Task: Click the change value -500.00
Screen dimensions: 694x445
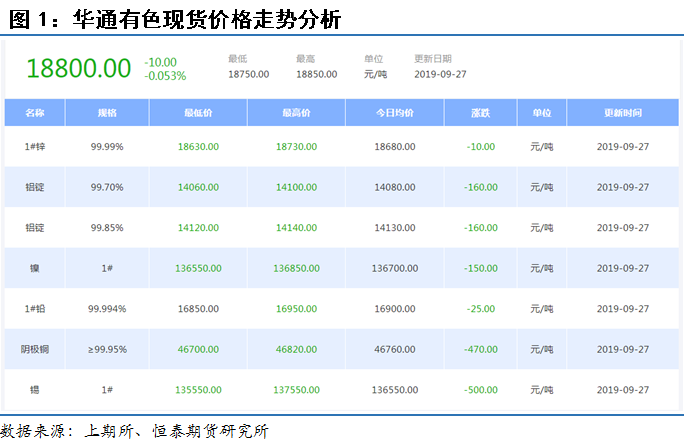Action: tap(481, 390)
